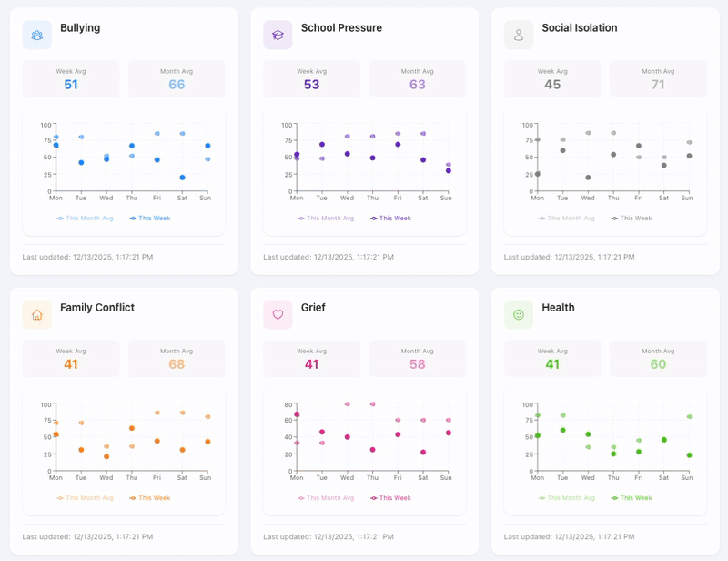Click the group icon on the Bullying card
The image size is (728, 561).
(35, 34)
